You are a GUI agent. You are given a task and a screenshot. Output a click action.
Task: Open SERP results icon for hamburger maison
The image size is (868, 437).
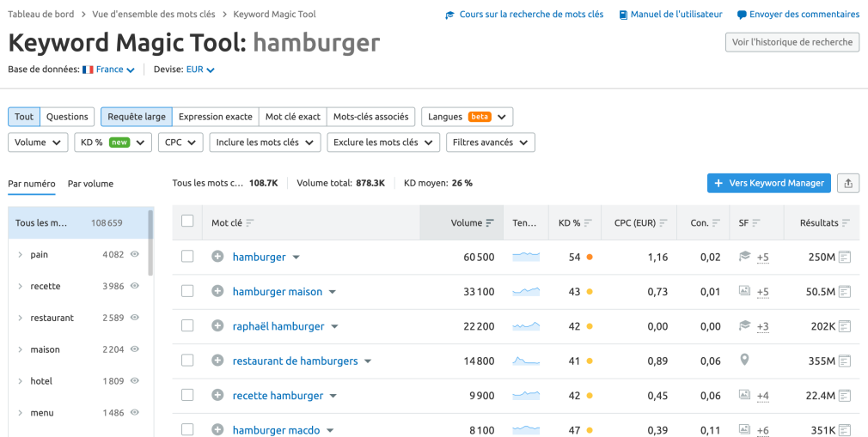844,292
